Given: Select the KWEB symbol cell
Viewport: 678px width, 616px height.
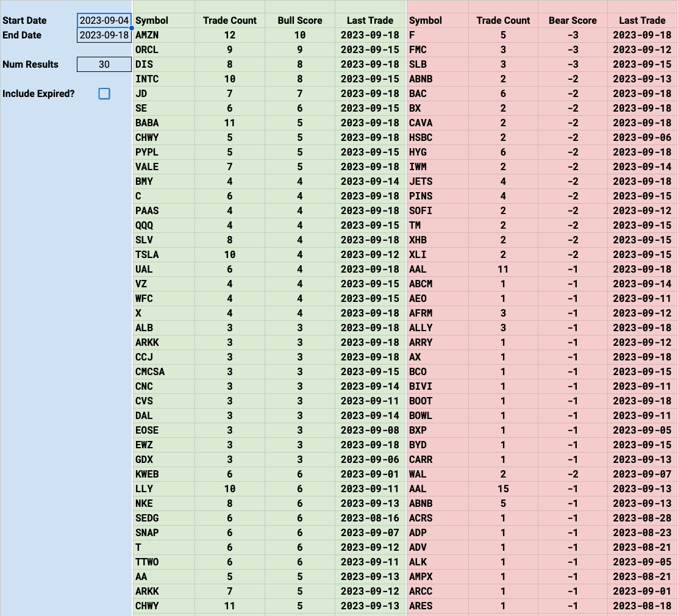Looking at the screenshot, I should [x=164, y=474].
